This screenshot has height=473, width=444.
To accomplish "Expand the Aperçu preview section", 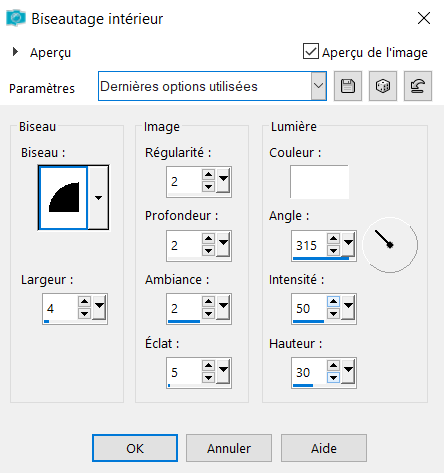I will 15,52.
